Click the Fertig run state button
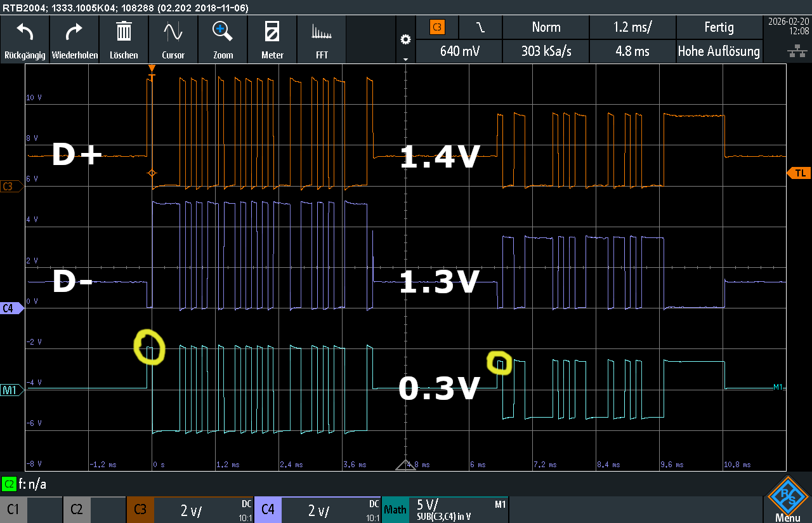 719,27
